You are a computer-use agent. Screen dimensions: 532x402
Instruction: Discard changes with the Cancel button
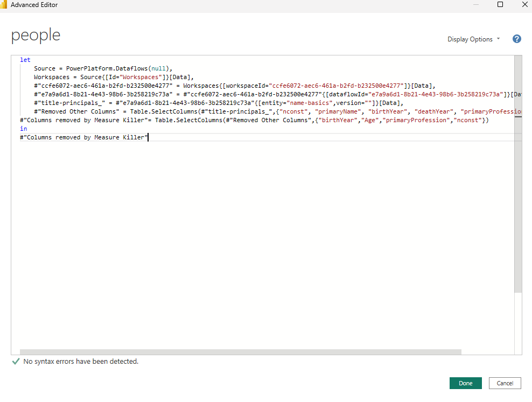(505, 383)
